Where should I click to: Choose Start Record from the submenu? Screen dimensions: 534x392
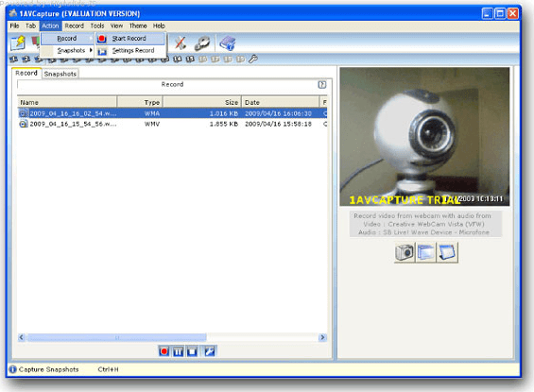130,39
